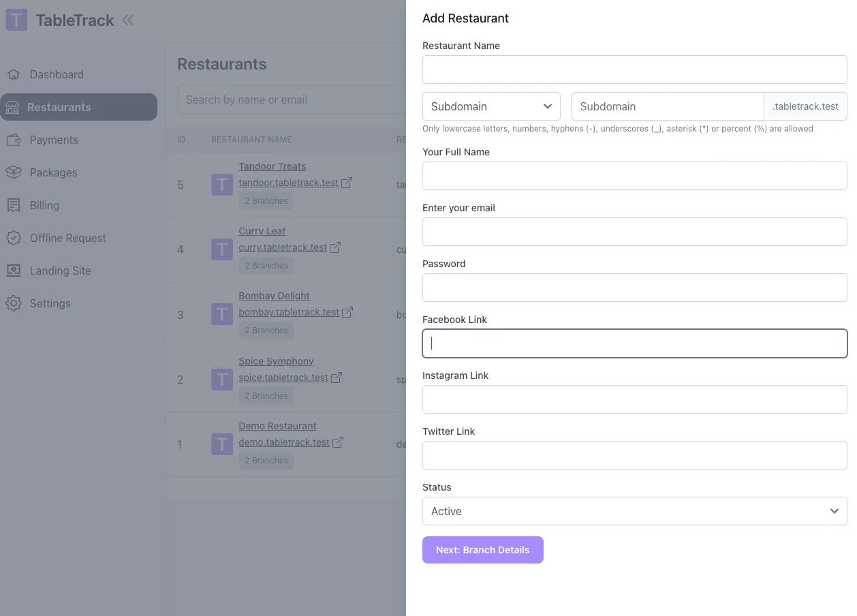The image size is (857, 616).
Task: Click the TableTrack logo icon
Action: [x=16, y=20]
